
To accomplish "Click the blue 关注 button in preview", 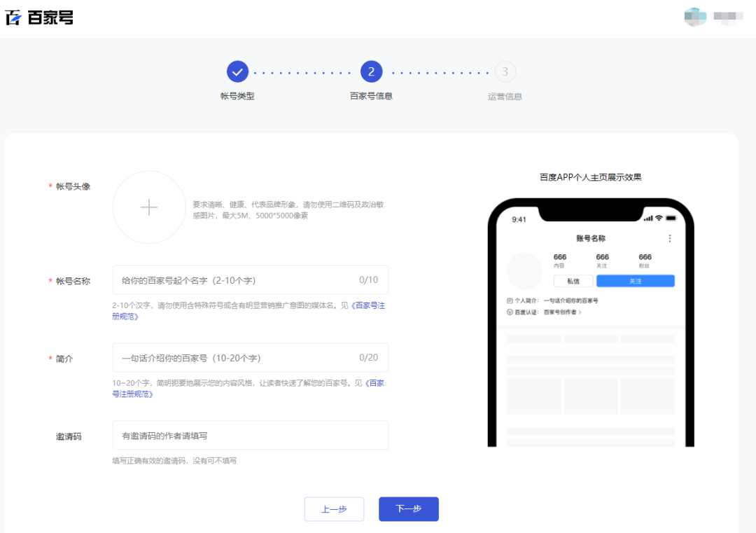I will pos(636,281).
